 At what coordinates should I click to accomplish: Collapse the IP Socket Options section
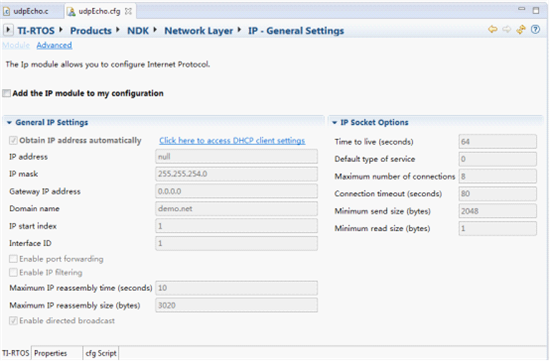pyautogui.click(x=334, y=122)
